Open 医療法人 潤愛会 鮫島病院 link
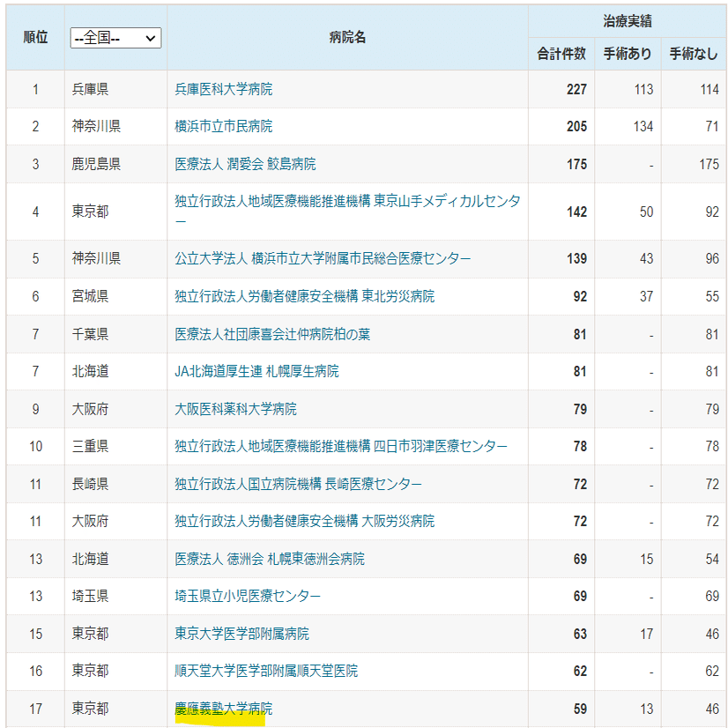728x728 pixels. click(245, 164)
